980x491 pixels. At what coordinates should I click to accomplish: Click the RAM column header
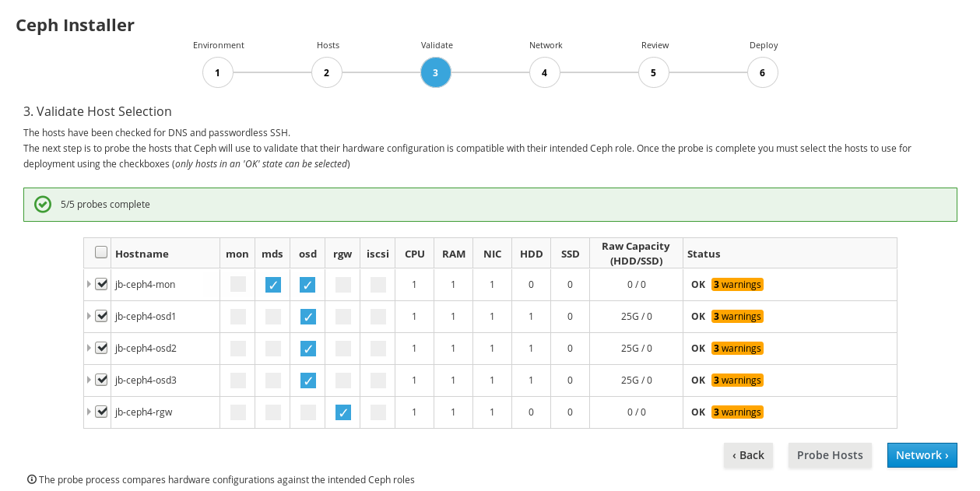coord(454,254)
